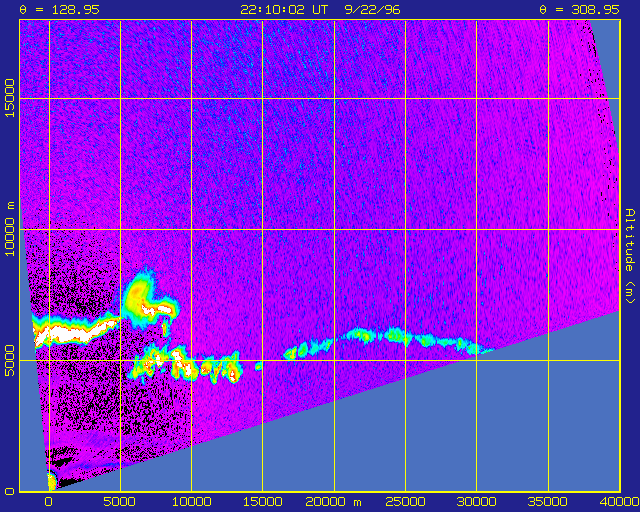This screenshot has width=640, height=512.
Task: Click the 10000 label on horizontal axis
Action: point(191,502)
